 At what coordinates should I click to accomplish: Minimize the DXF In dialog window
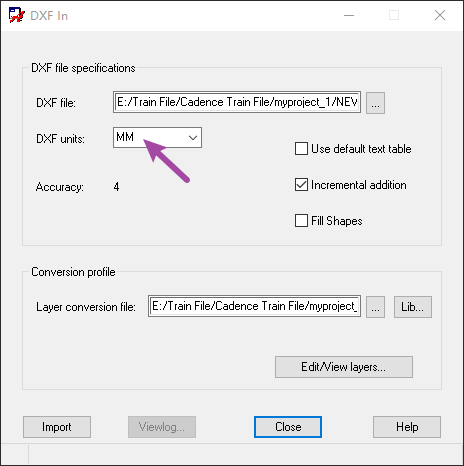tap(349, 15)
